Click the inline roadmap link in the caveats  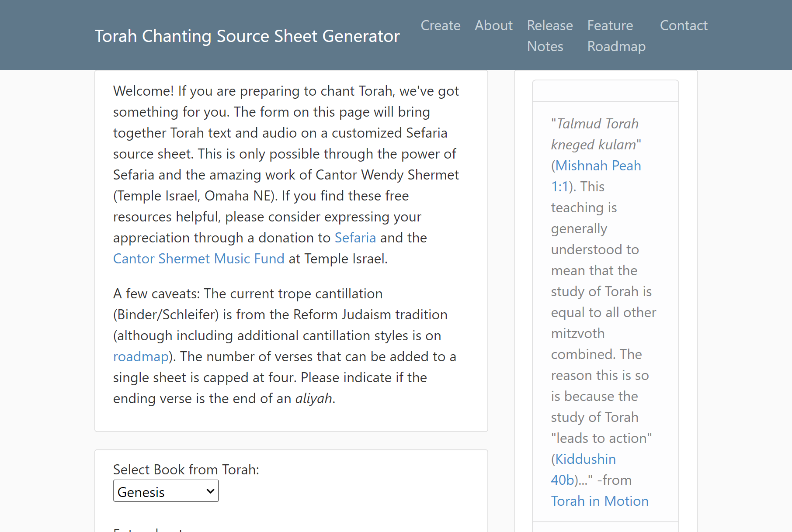point(141,356)
